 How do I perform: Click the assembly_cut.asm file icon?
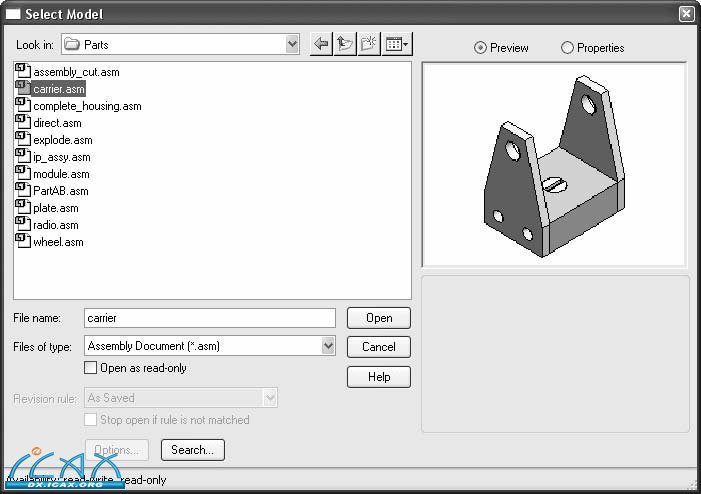(23, 71)
